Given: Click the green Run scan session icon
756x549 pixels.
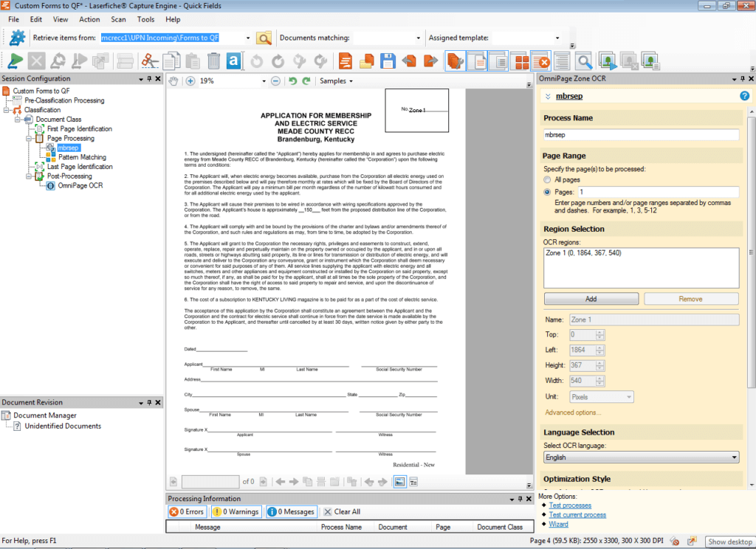Looking at the screenshot, I should [x=15, y=61].
